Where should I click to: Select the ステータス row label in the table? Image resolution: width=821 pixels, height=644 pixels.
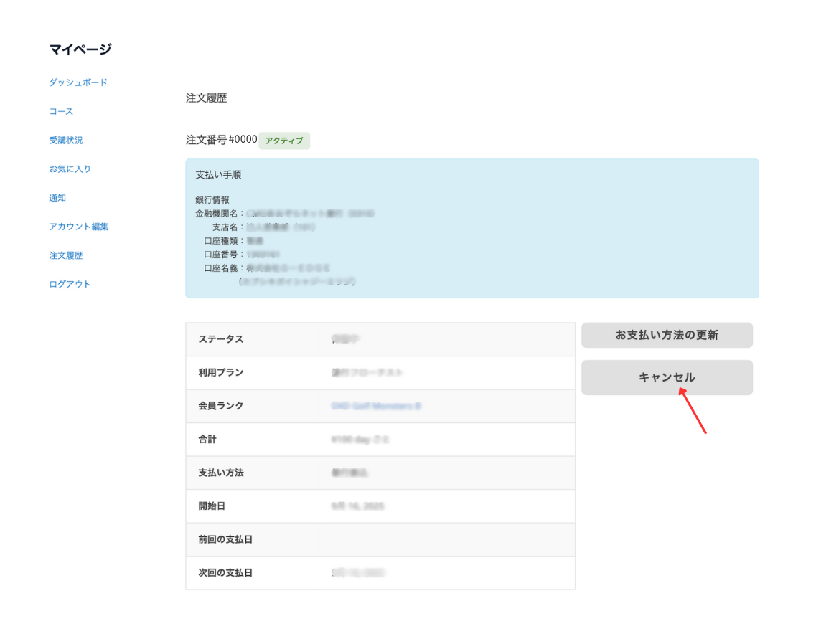pyautogui.click(x=221, y=339)
